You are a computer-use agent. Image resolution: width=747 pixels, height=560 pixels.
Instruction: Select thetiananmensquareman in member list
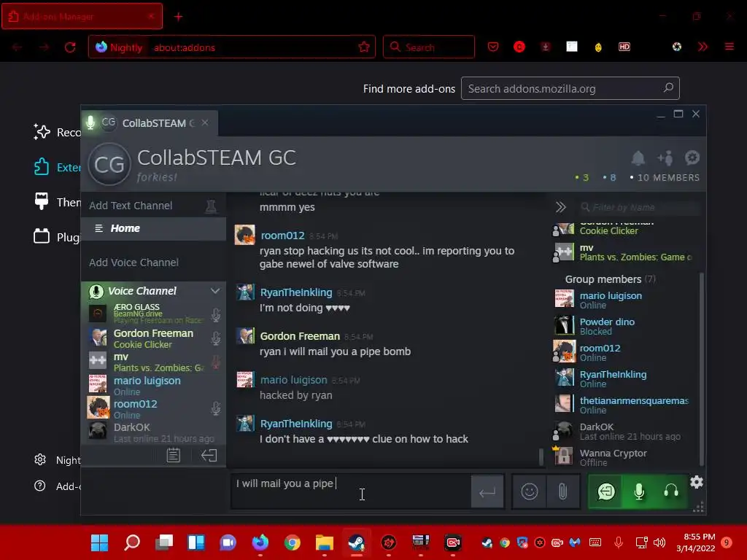coord(625,405)
